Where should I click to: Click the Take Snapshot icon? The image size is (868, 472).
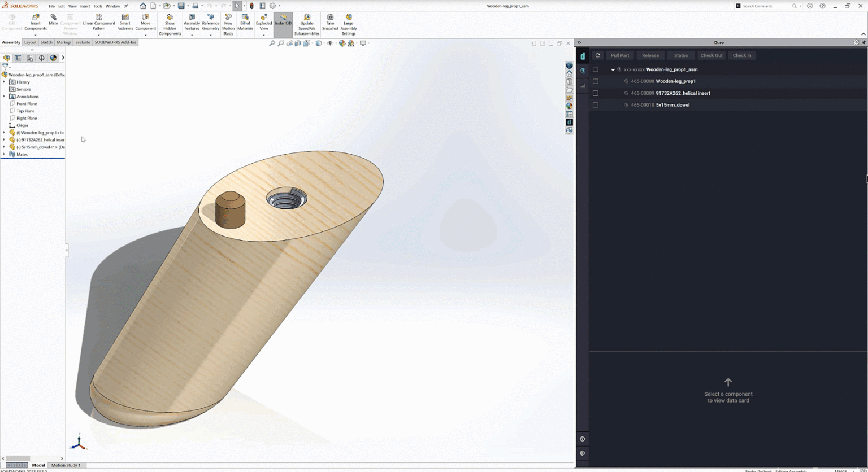pos(330,21)
